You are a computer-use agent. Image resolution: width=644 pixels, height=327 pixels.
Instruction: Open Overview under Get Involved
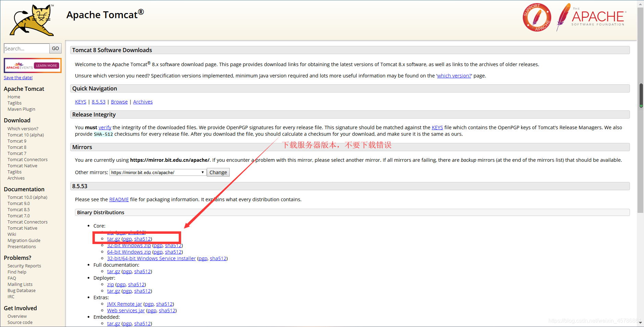17,316
